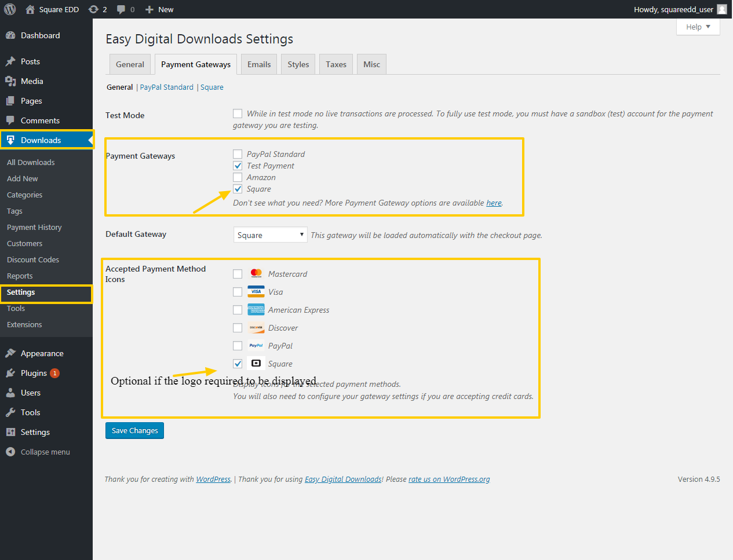Open Payment History submenu item
733x560 pixels.
(34, 227)
